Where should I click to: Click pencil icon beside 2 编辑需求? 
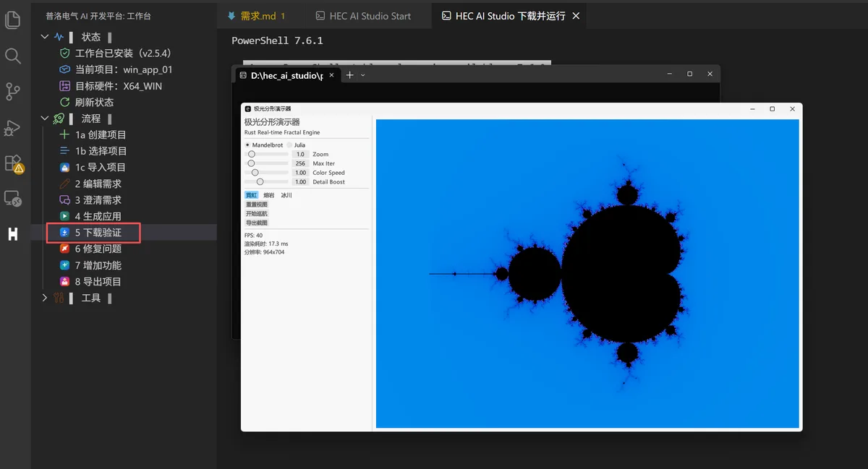(64, 184)
